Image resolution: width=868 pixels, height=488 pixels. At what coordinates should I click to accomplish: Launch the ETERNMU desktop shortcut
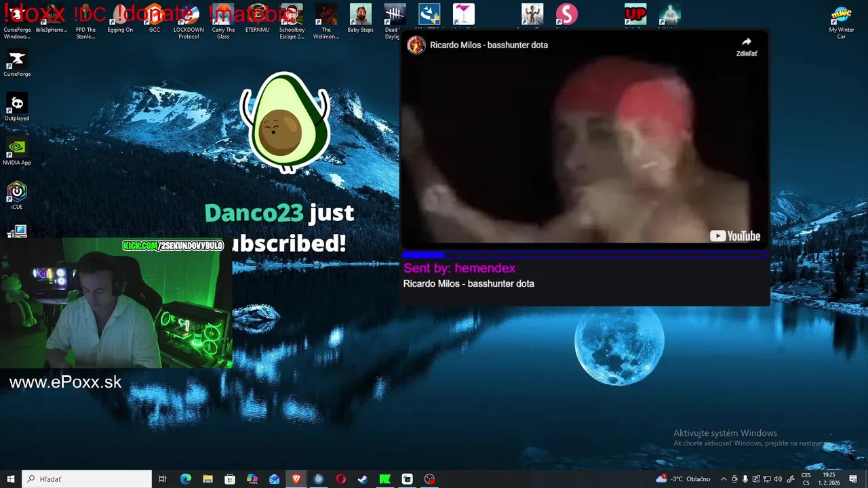[258, 19]
